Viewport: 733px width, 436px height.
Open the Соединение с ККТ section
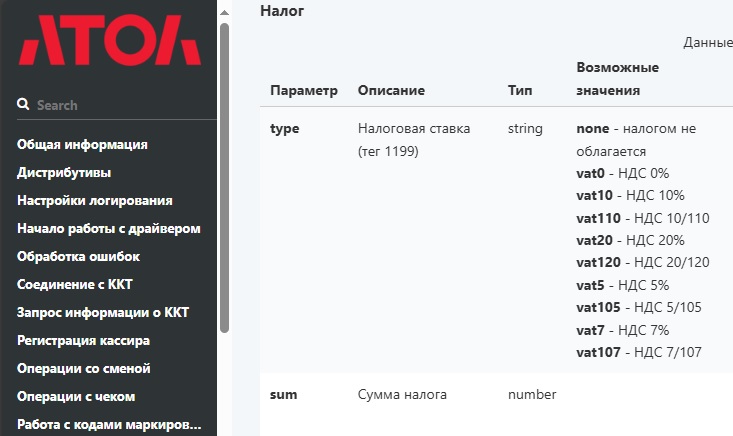[75, 285]
